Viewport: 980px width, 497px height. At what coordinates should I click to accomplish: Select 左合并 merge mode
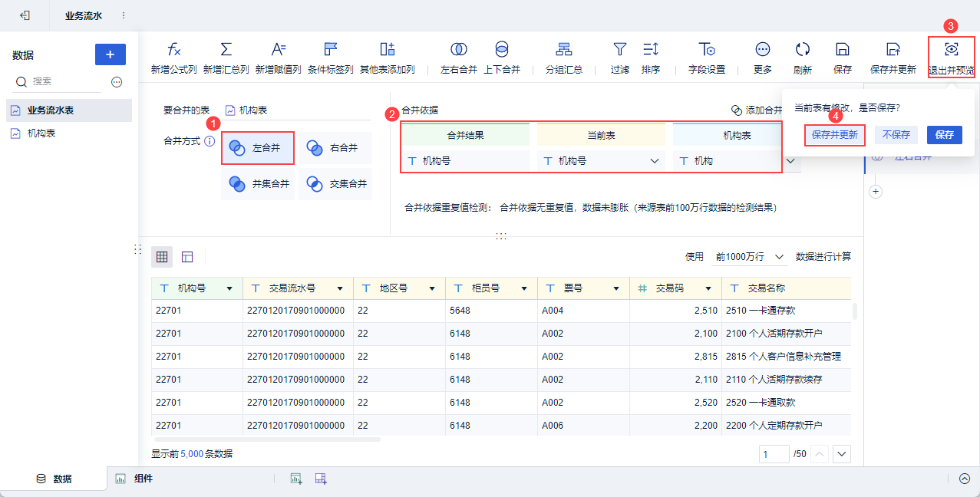pos(258,147)
